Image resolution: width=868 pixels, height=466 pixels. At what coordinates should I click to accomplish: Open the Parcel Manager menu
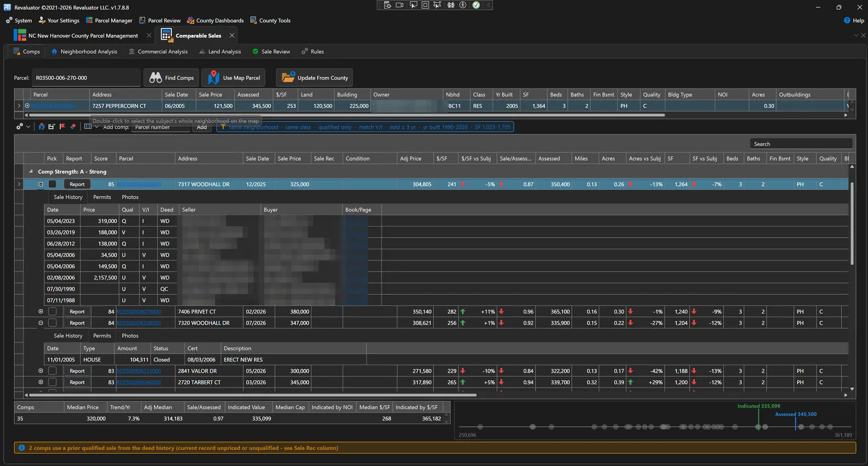click(109, 21)
